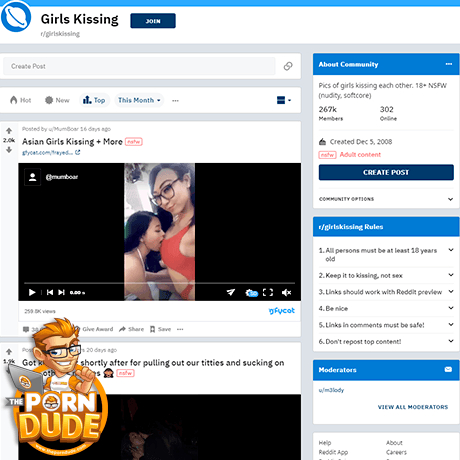
Task: Sort posts by New
Action: [x=57, y=100]
